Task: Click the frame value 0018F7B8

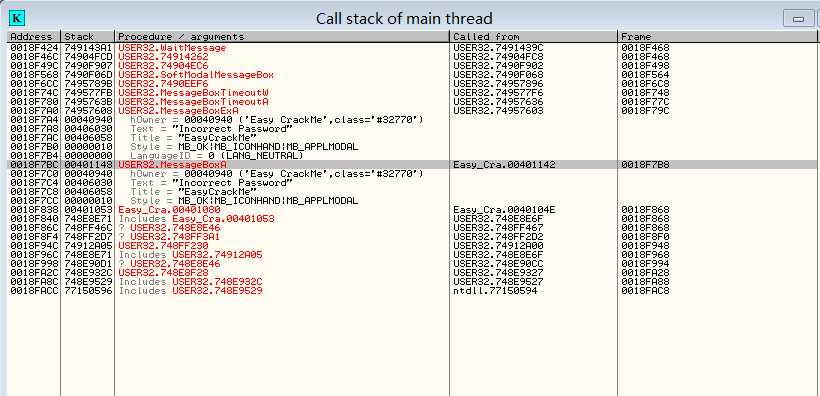Action: click(x=645, y=165)
